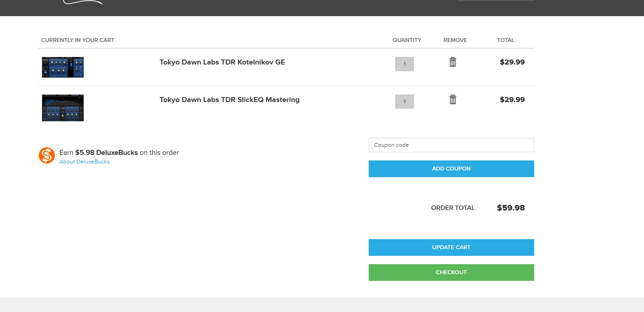Select the SlickEQ Mastering $29.99 price

[x=512, y=100]
